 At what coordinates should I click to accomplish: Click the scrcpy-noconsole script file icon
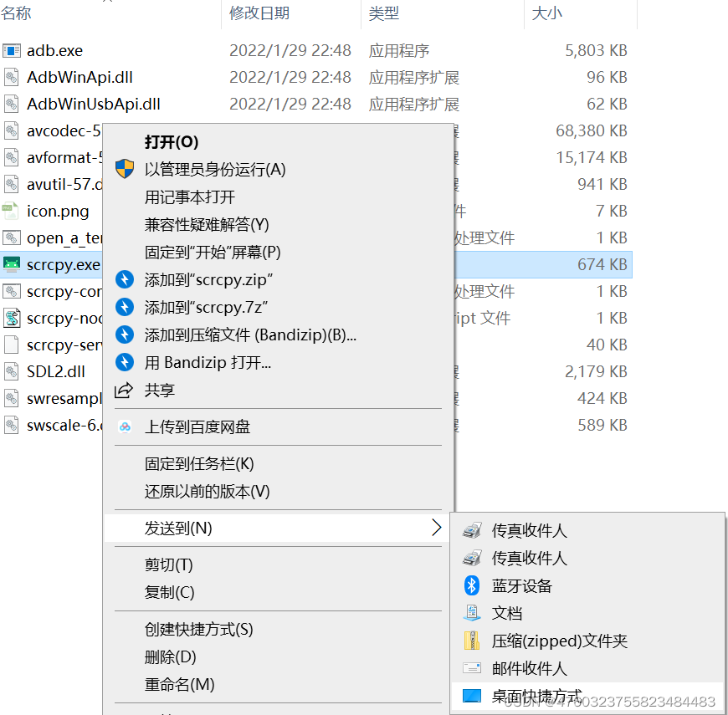coord(12,319)
